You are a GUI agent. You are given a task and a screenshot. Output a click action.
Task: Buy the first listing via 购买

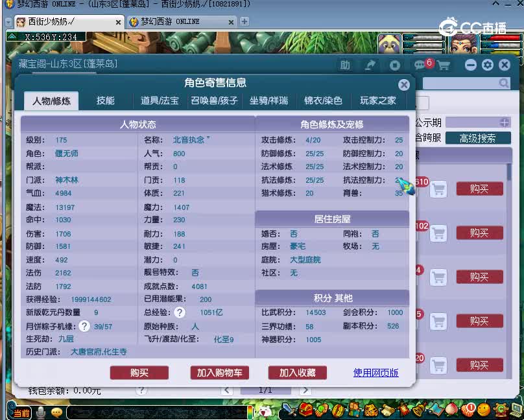[x=479, y=189]
